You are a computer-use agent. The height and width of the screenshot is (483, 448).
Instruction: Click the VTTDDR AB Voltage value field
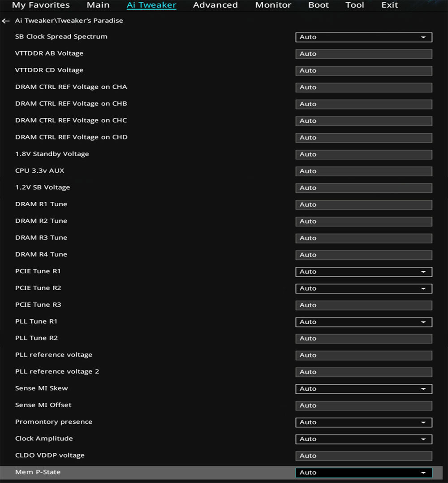(x=364, y=54)
